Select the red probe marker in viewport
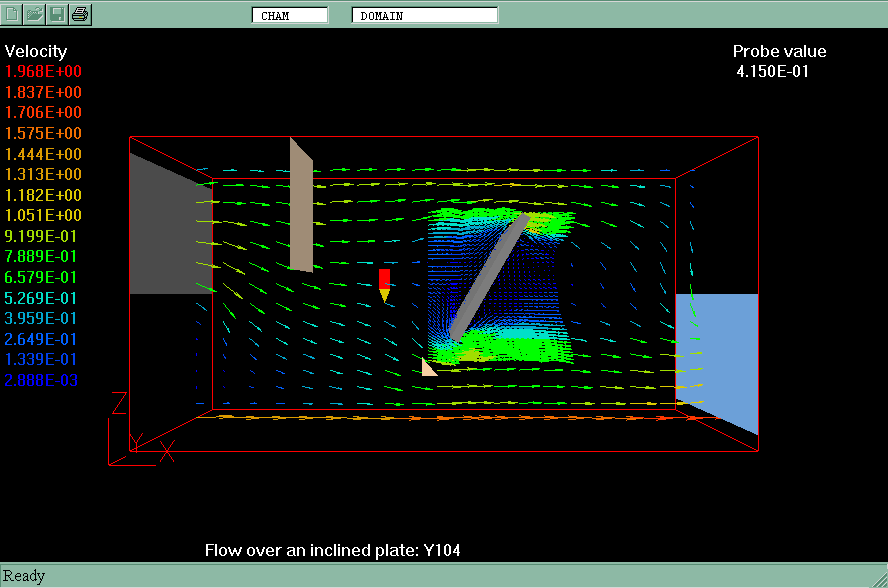Screen dimensions: 888x588 pyautogui.click(x=384, y=280)
